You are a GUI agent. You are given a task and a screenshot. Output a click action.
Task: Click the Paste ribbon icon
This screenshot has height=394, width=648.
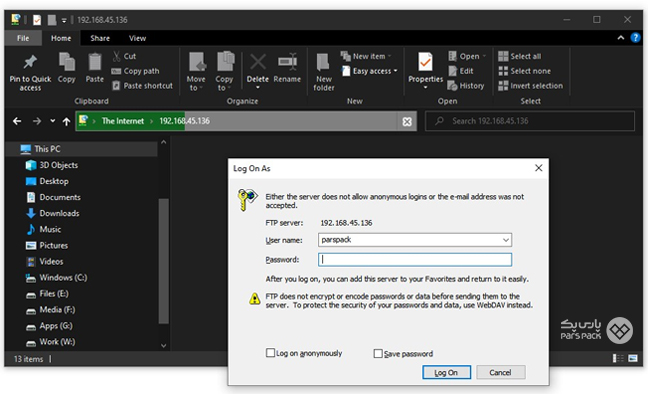95,62
